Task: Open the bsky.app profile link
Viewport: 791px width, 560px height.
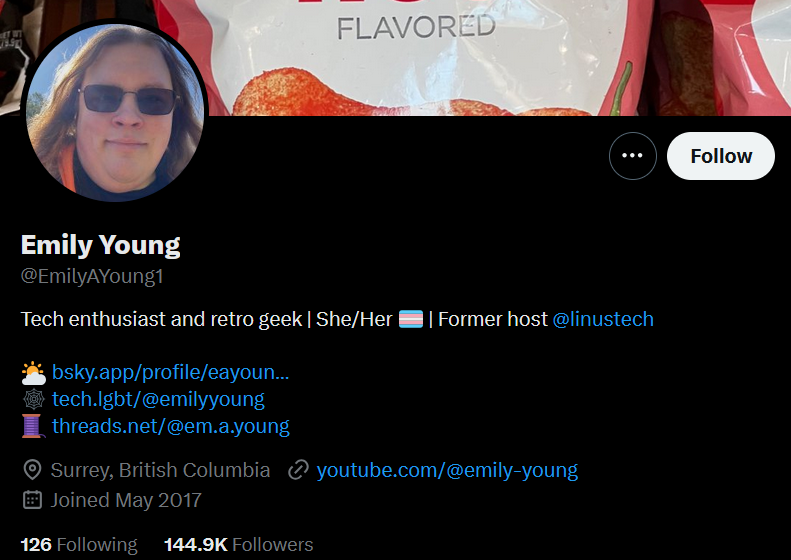Action: click(171, 372)
